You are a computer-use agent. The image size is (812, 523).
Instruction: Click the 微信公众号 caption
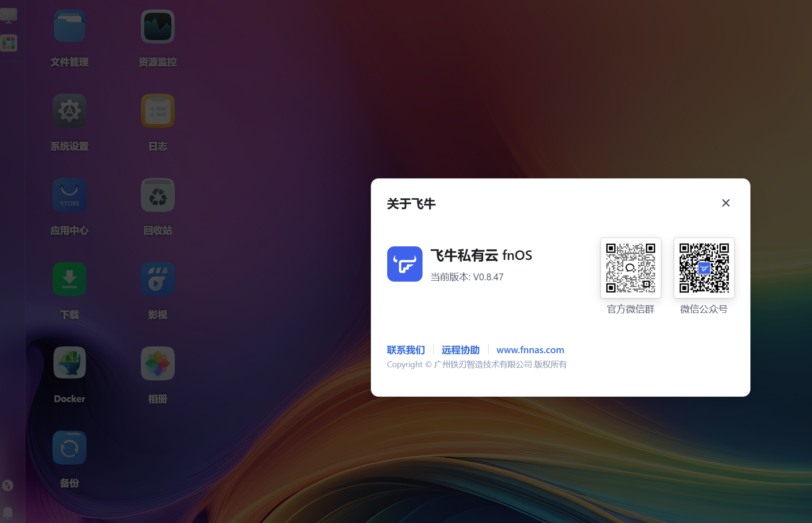coord(704,309)
